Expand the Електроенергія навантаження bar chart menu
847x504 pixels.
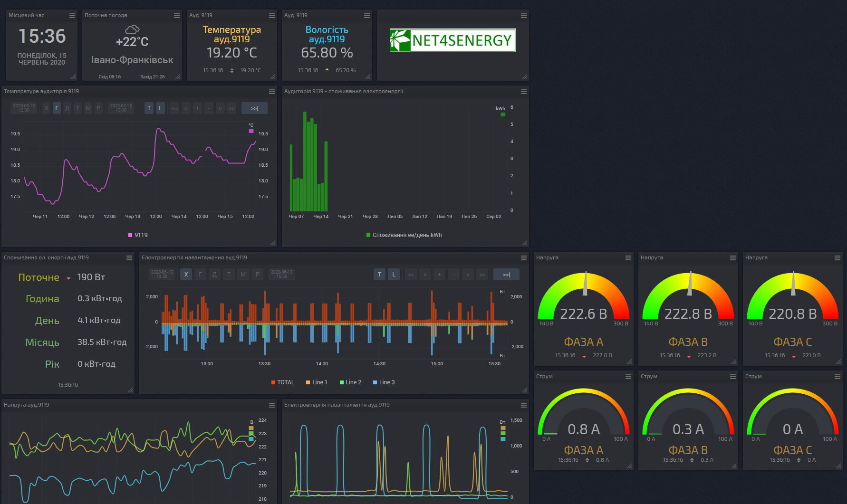[524, 258]
